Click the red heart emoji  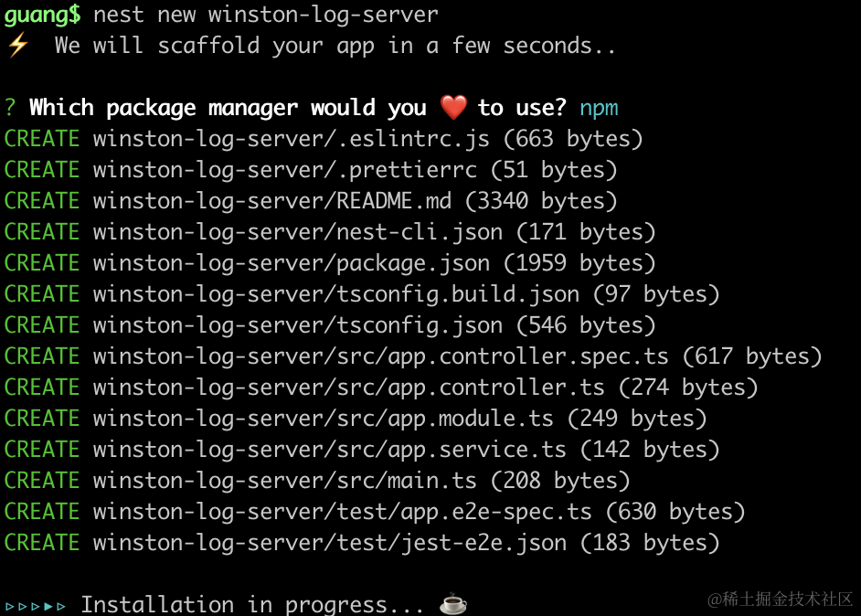pos(453,108)
